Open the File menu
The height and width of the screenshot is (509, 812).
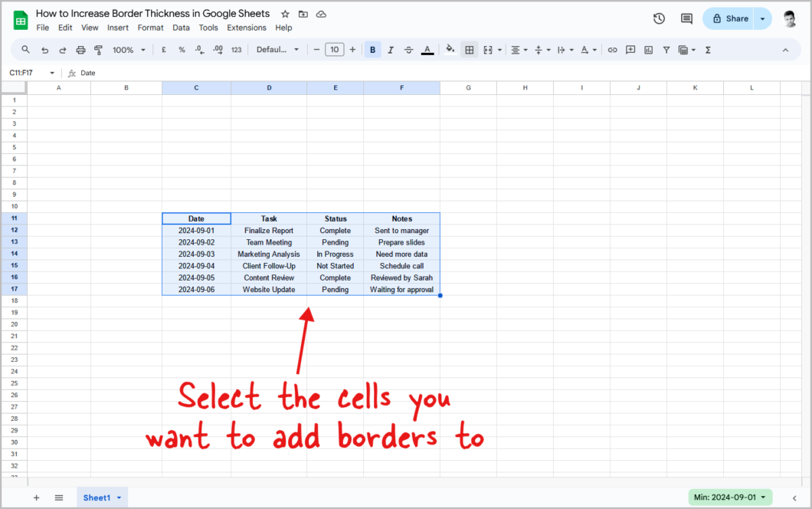(x=42, y=28)
